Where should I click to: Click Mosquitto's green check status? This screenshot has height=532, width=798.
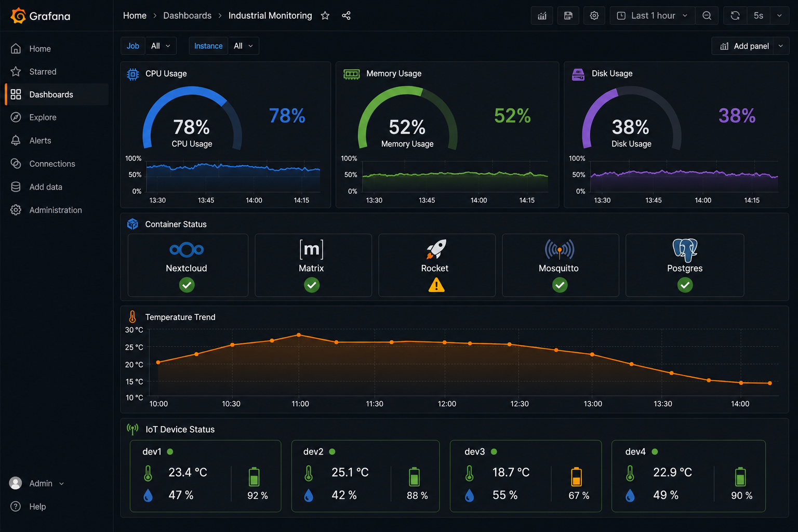coord(560,285)
